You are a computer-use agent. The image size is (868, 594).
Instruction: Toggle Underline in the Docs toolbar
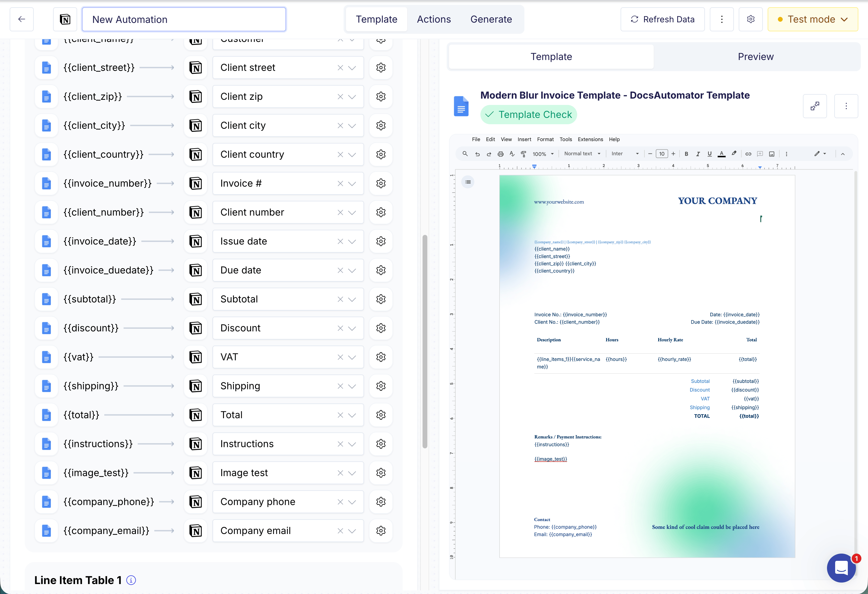coord(710,154)
